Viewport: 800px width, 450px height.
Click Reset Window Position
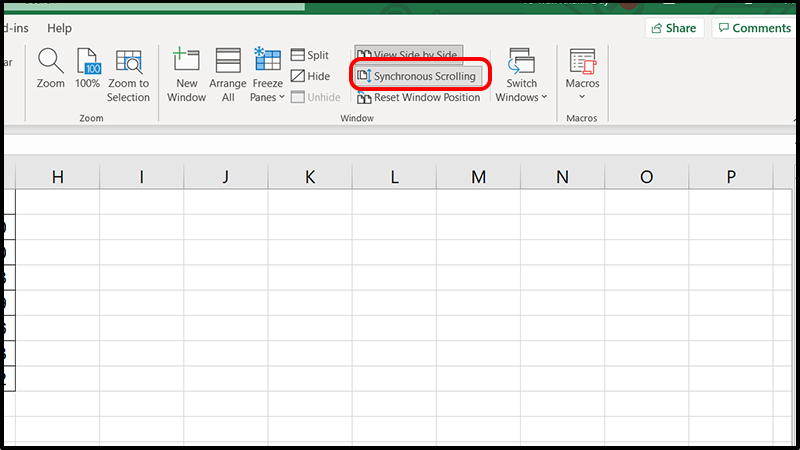tap(418, 97)
